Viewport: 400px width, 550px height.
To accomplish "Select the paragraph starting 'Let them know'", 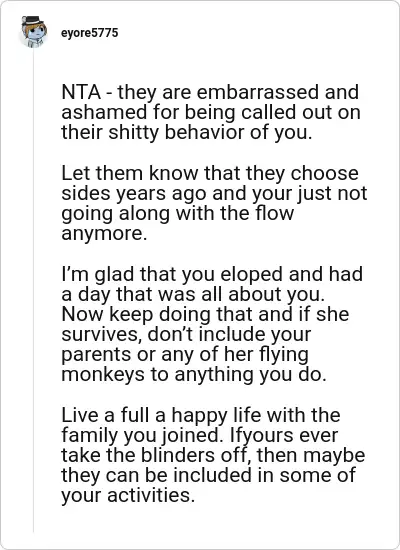I will point(214,203).
